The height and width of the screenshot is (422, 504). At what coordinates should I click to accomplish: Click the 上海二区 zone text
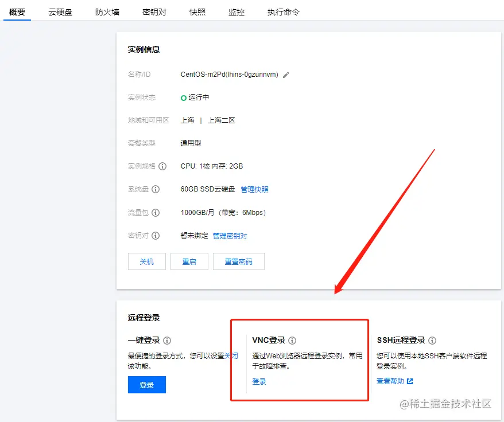tap(222, 120)
